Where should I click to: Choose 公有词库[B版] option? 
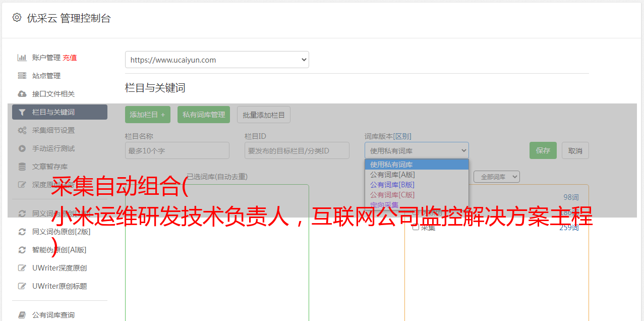coord(417,185)
